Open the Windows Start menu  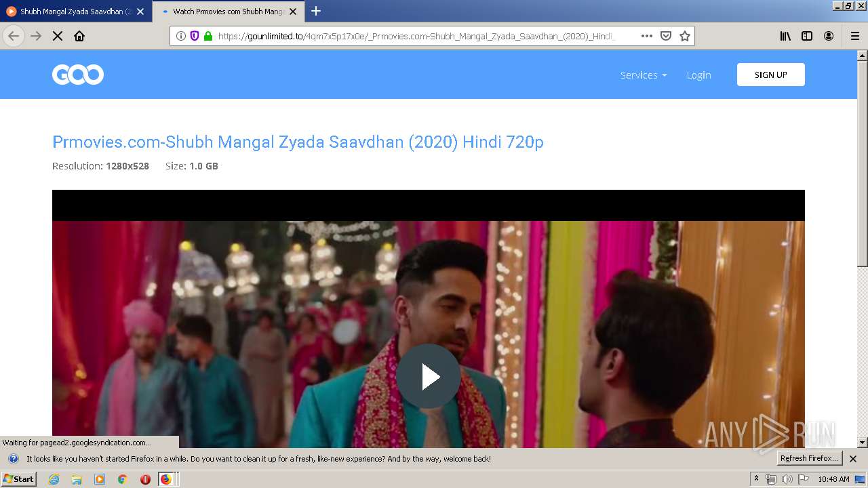19,479
